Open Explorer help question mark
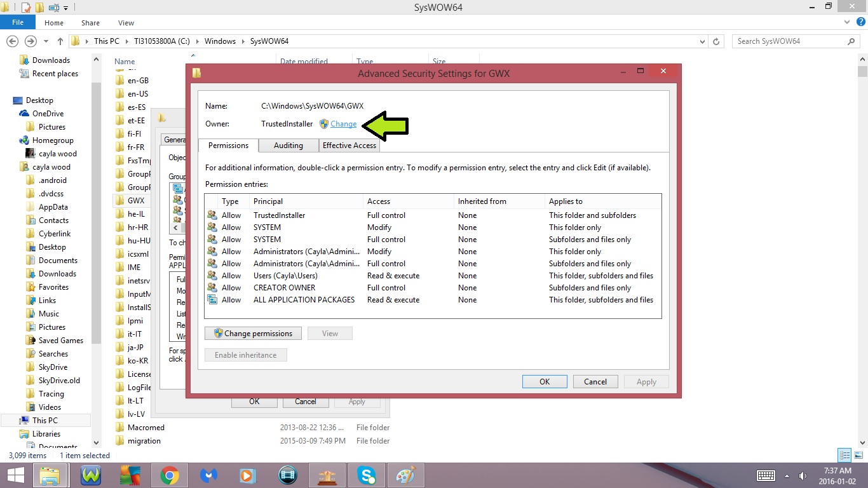 [860, 22]
